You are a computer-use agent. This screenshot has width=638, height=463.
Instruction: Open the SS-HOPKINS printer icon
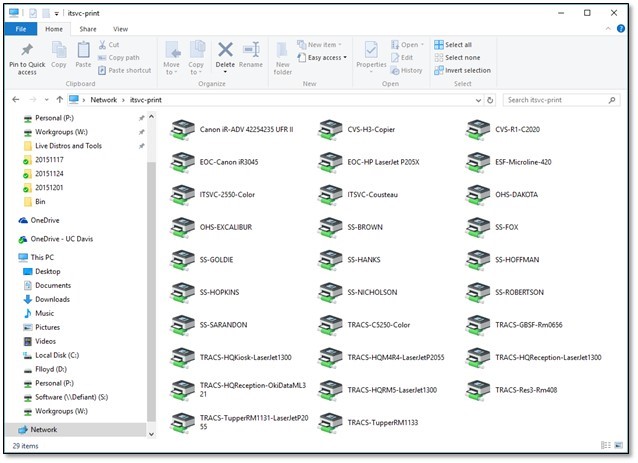click(x=184, y=292)
